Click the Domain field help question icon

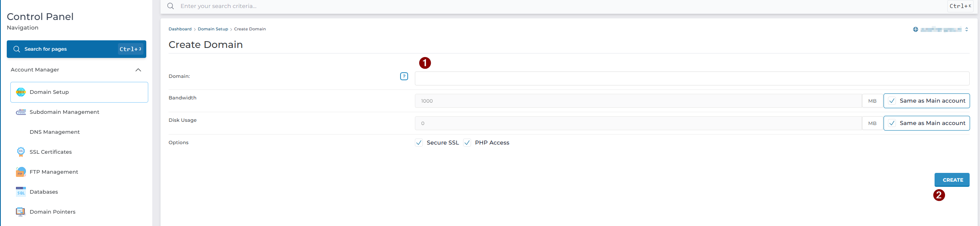click(404, 76)
